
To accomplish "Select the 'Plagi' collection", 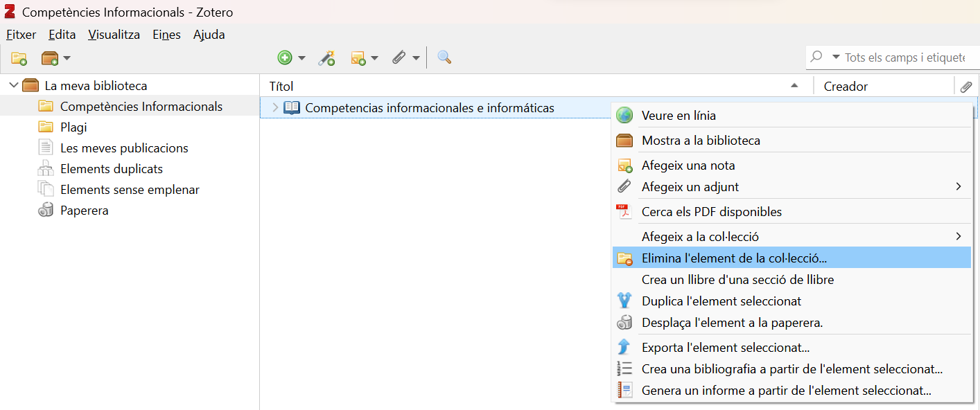I will point(73,127).
